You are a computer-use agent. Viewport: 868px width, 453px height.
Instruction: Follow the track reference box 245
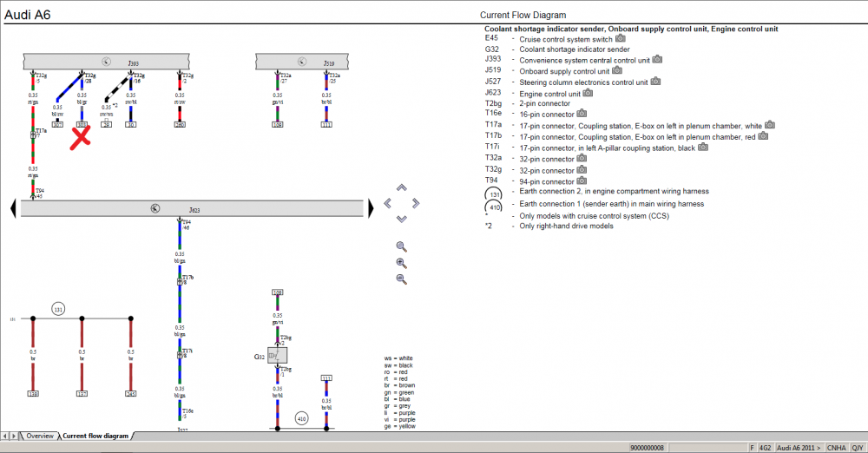131,394
